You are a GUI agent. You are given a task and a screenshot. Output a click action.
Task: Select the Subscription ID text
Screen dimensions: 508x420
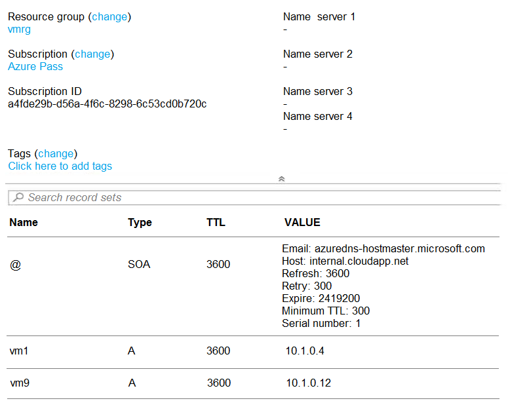click(107, 104)
